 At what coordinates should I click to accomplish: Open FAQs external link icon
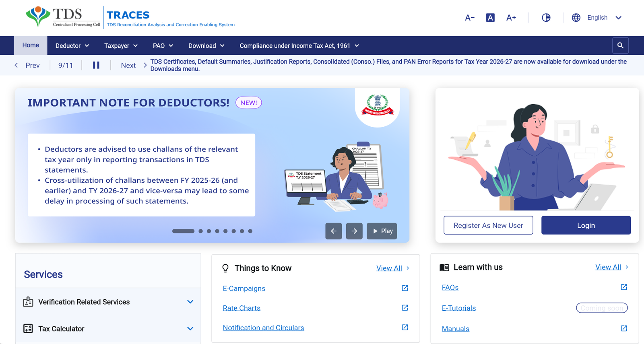624,287
